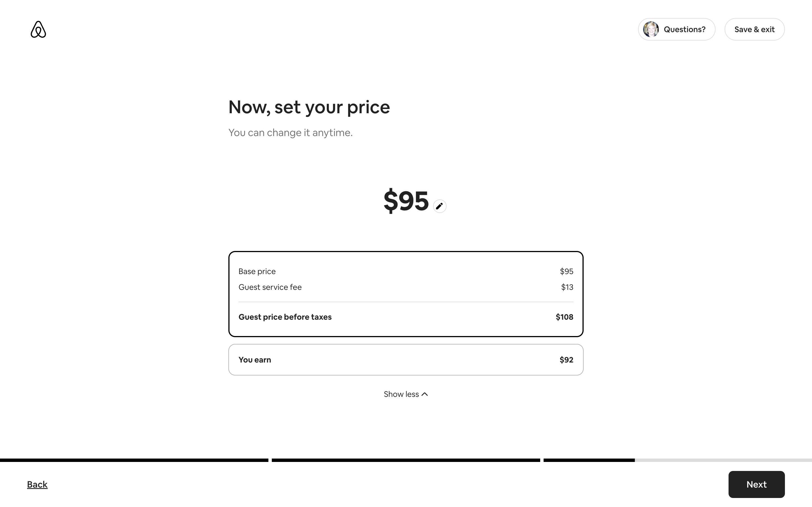This screenshot has height=507, width=812.
Task: Open the Questions? help button
Action: click(676, 30)
